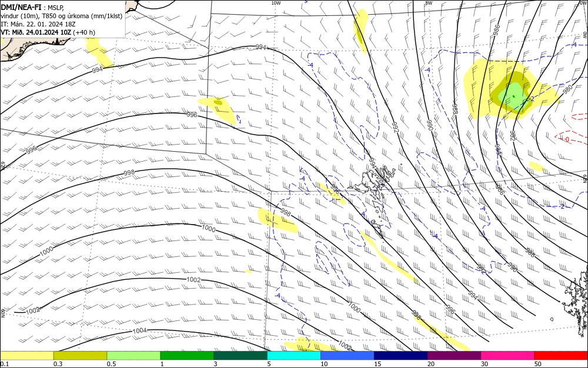The image size is (588, 368).
Task: Click the yellow 0.1–0.3 legend color band
Action: (27, 356)
